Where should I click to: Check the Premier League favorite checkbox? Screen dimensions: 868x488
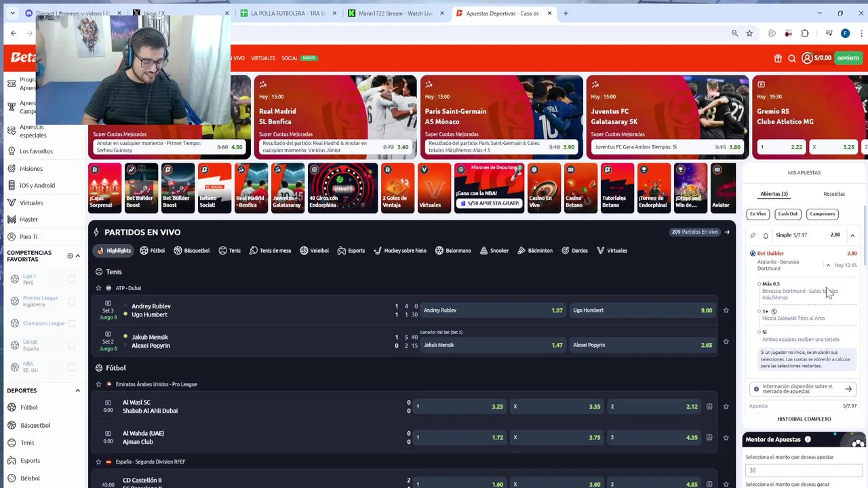(72, 301)
